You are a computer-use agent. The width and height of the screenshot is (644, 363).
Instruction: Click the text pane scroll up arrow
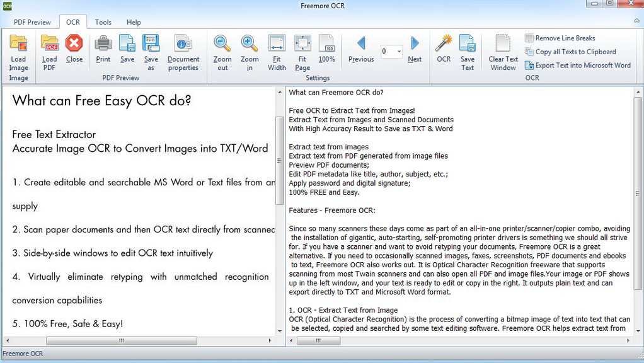[638, 92]
